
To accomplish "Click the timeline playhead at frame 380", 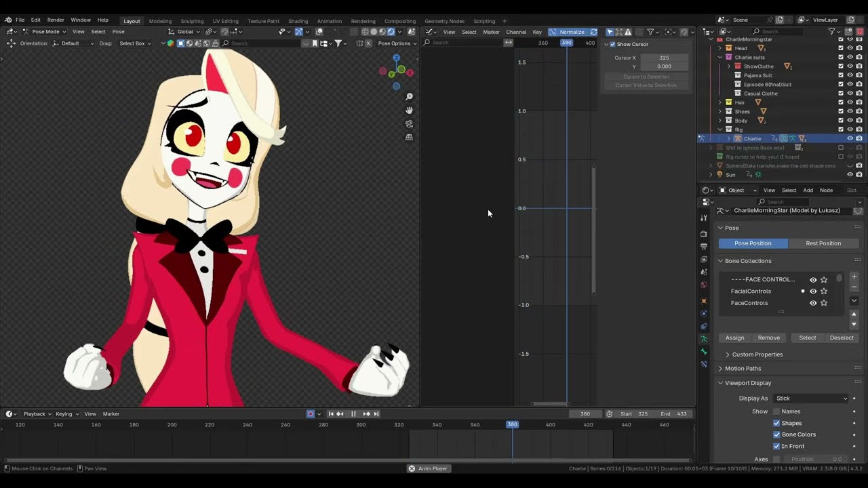I will pos(512,425).
